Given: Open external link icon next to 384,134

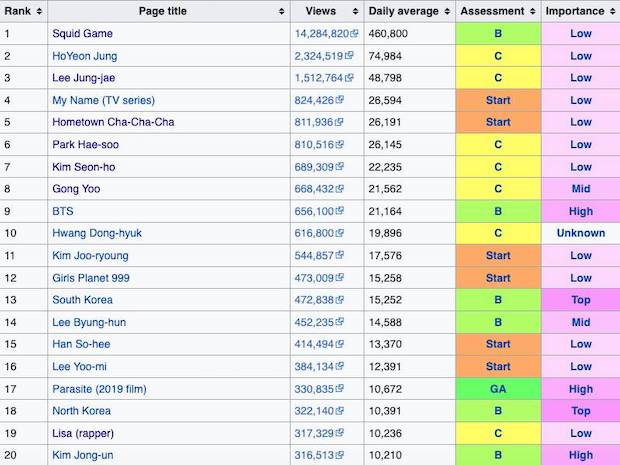Looking at the screenshot, I should tap(339, 366).
